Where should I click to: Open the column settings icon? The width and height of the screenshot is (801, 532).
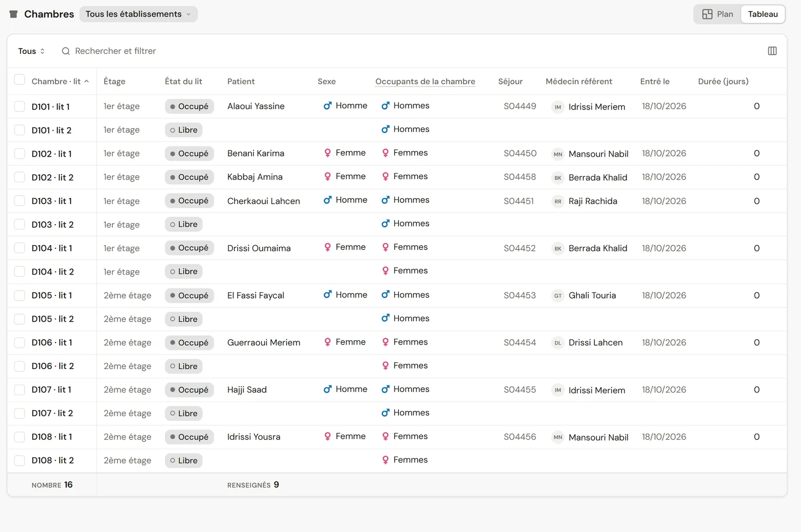[x=772, y=51]
